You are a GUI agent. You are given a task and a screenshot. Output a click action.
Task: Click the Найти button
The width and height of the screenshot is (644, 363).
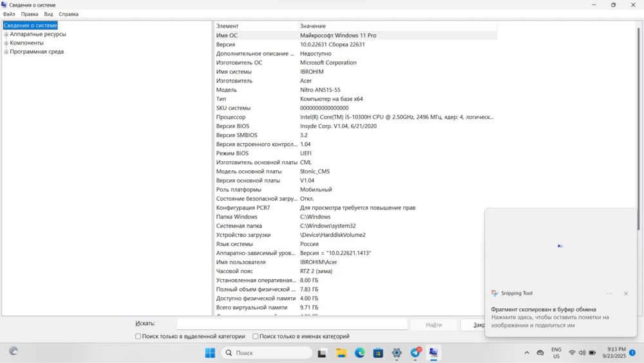433,325
